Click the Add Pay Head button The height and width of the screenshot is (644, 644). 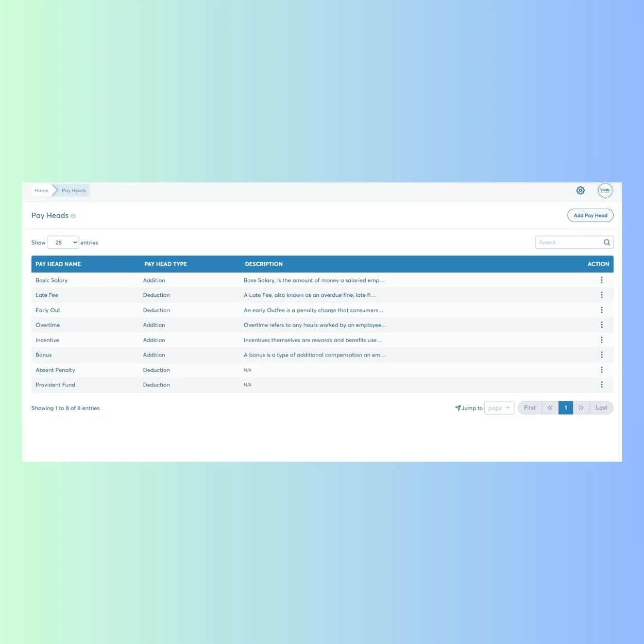(590, 215)
